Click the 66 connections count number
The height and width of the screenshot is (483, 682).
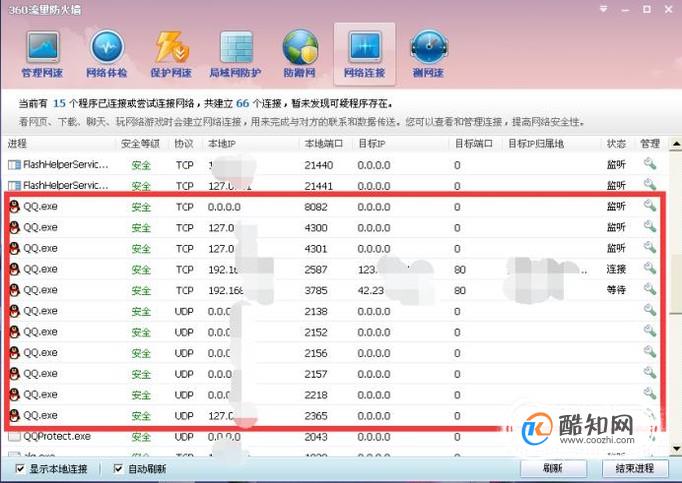click(243, 104)
